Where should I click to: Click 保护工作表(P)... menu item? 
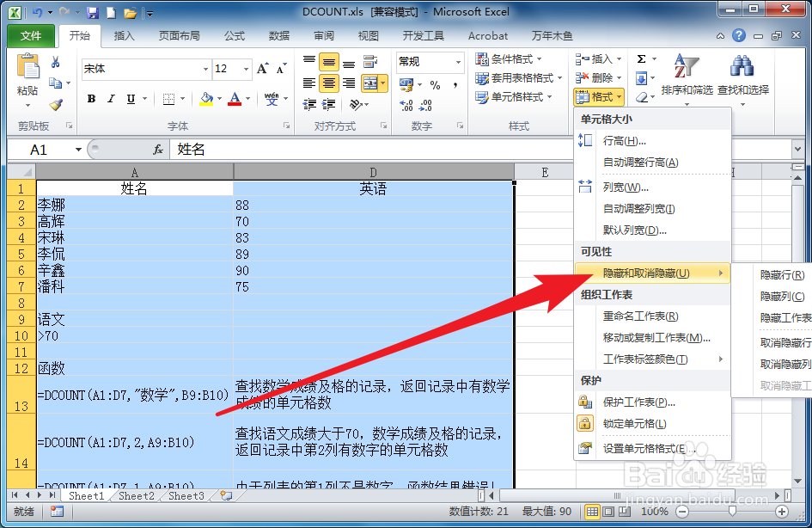[x=652, y=402]
